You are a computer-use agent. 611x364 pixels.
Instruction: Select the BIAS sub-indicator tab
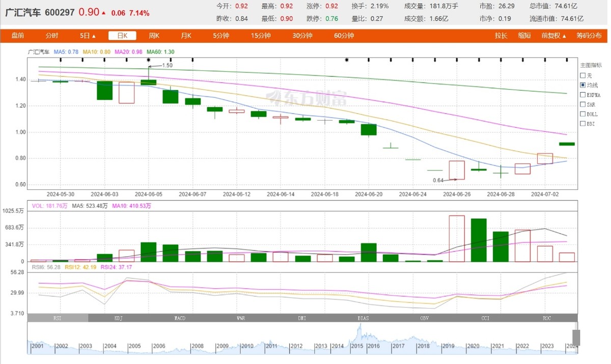(363, 318)
